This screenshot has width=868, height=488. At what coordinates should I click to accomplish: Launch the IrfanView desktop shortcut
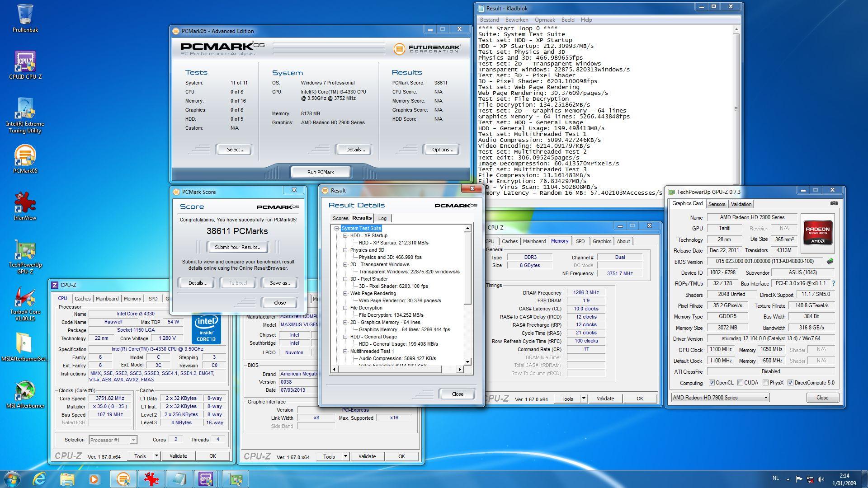pos(25,206)
